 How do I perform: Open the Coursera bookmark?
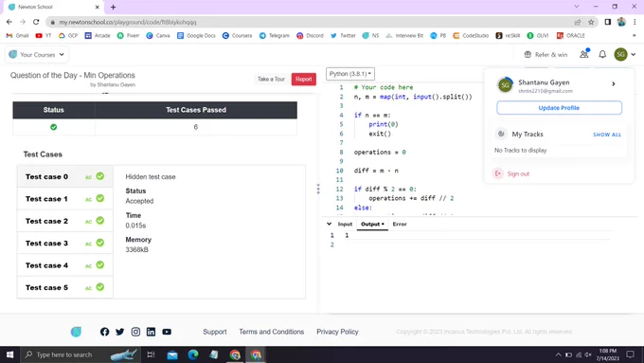237,36
